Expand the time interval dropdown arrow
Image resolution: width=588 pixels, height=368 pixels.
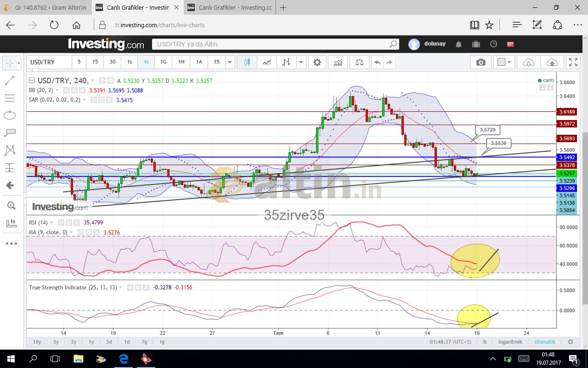(x=230, y=62)
